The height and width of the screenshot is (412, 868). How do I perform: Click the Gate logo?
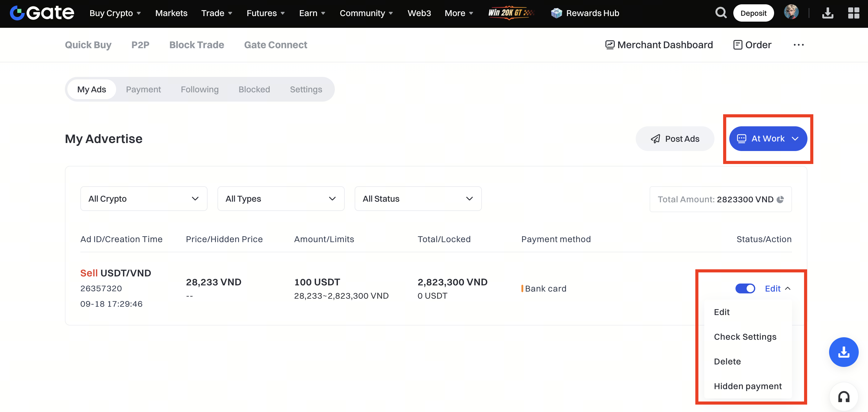pos(42,13)
